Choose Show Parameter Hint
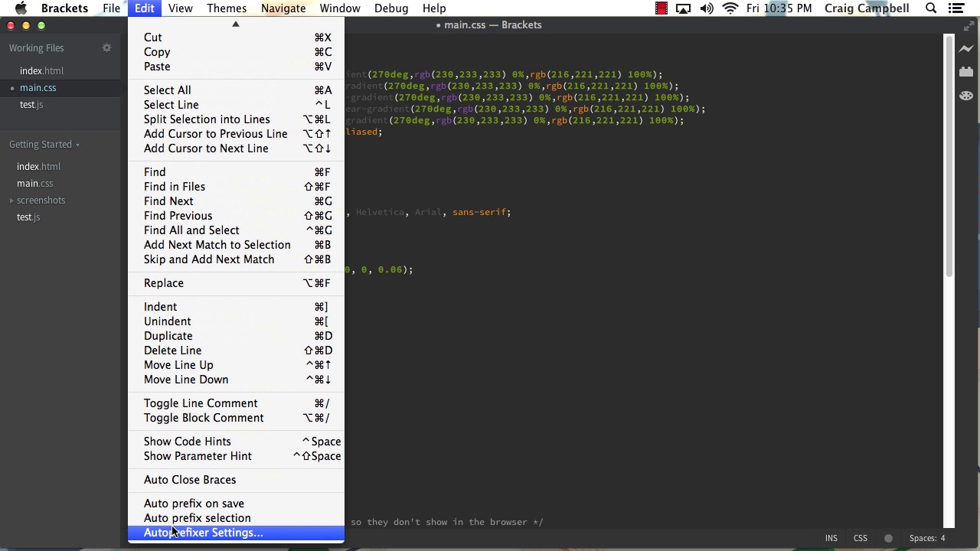This screenshot has height=551, width=980. [237, 456]
